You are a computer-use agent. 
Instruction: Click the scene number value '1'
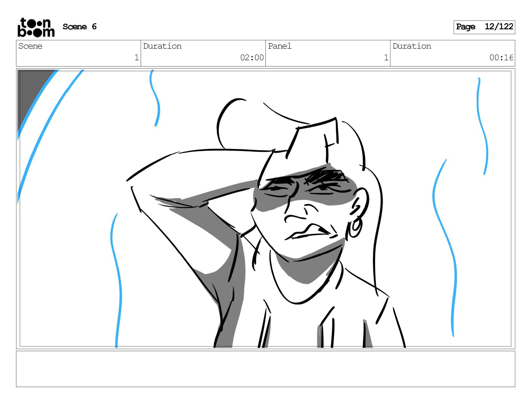(x=136, y=58)
